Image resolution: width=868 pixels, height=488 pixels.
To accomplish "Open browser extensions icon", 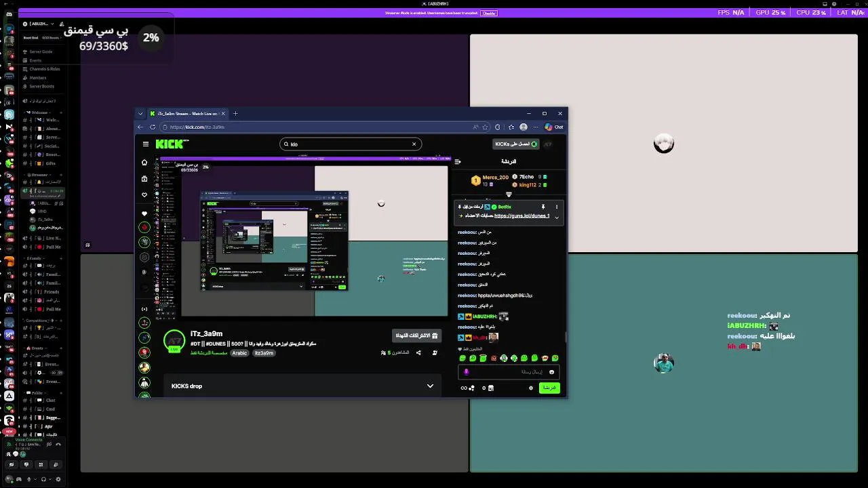I will [498, 127].
